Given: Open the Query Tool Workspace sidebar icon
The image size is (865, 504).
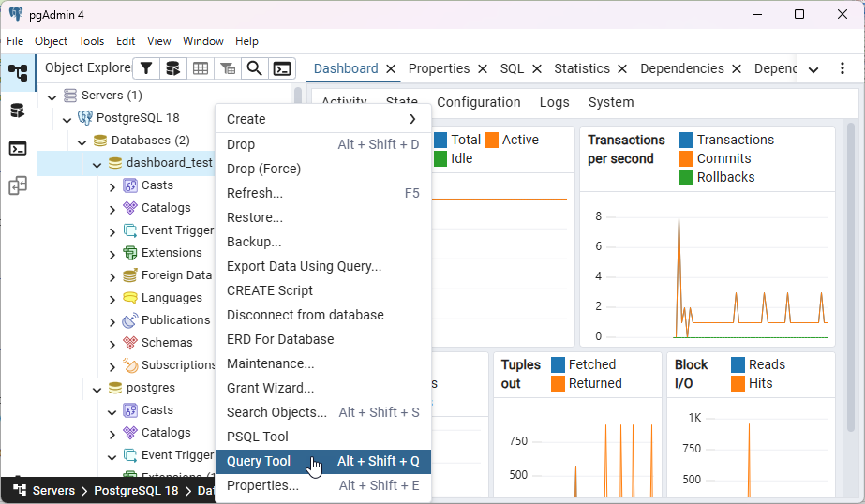Looking at the screenshot, I should click(18, 111).
